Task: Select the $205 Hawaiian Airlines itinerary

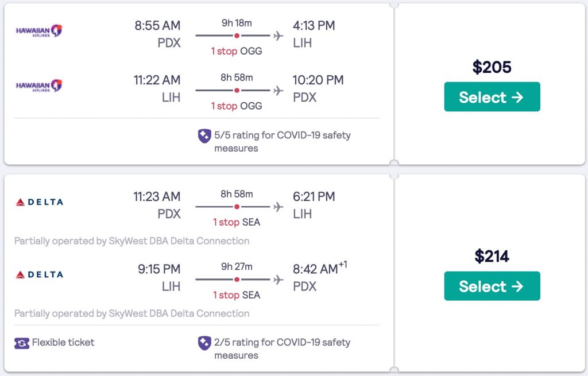Action: pyautogui.click(x=492, y=97)
